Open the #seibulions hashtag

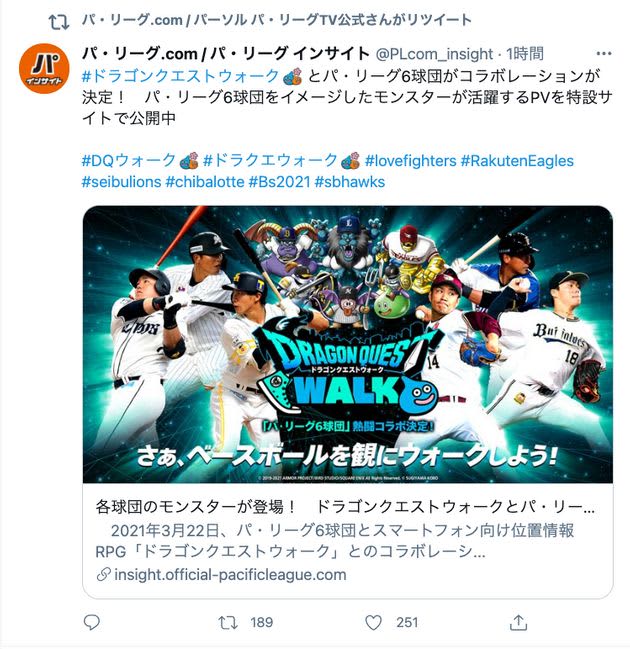pyautogui.click(x=121, y=182)
